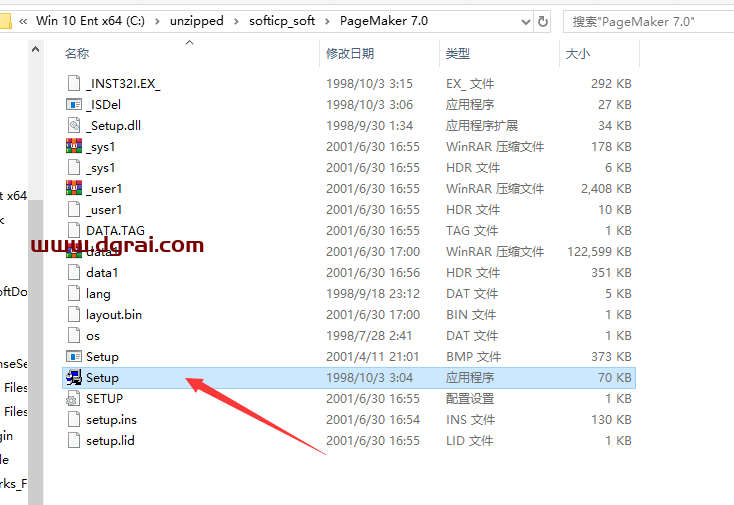Click the DATA.TAG file icon
Screen dimensions: 734x505
[x=74, y=230]
